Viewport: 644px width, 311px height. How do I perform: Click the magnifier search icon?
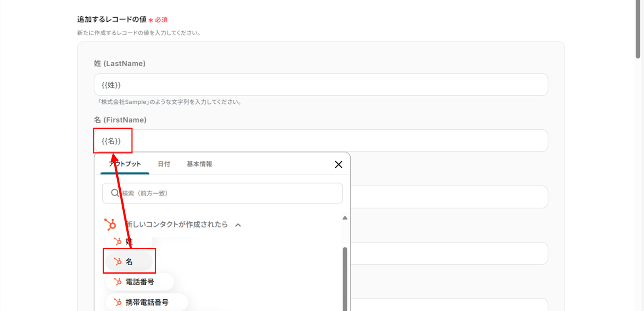[x=115, y=193]
